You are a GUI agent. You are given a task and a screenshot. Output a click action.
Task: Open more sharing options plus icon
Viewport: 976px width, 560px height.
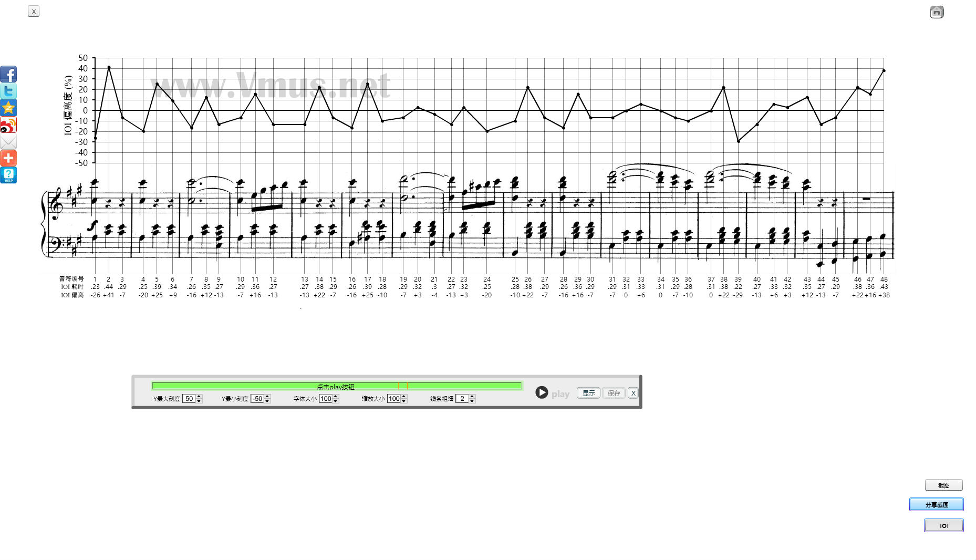click(8, 158)
